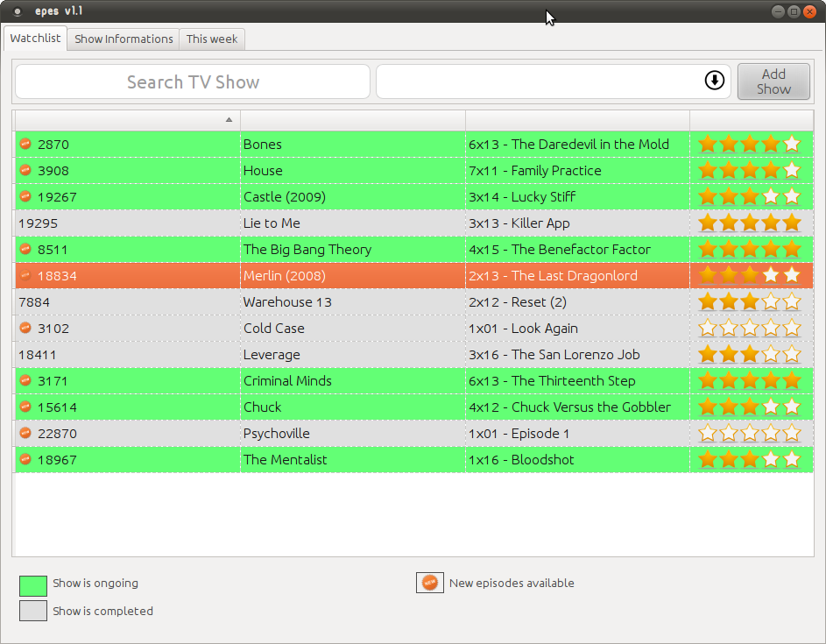Click the star rating for Warehouse 13
Viewport: 826px width, 644px height.
tap(749, 302)
